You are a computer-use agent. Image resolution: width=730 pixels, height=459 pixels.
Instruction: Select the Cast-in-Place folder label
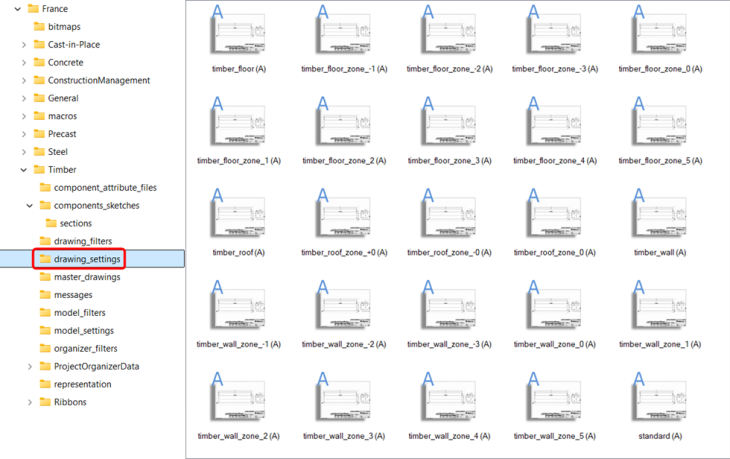click(x=74, y=45)
